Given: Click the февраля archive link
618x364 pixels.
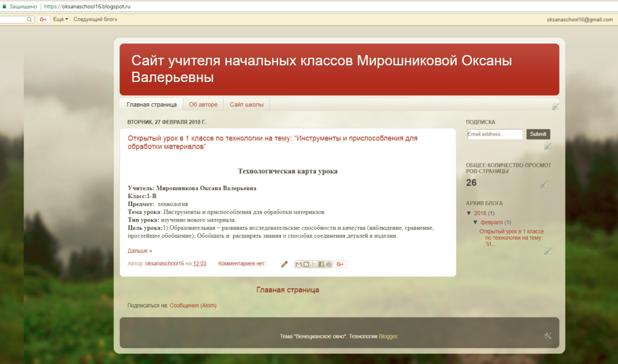Looking at the screenshot, I should click(491, 222).
